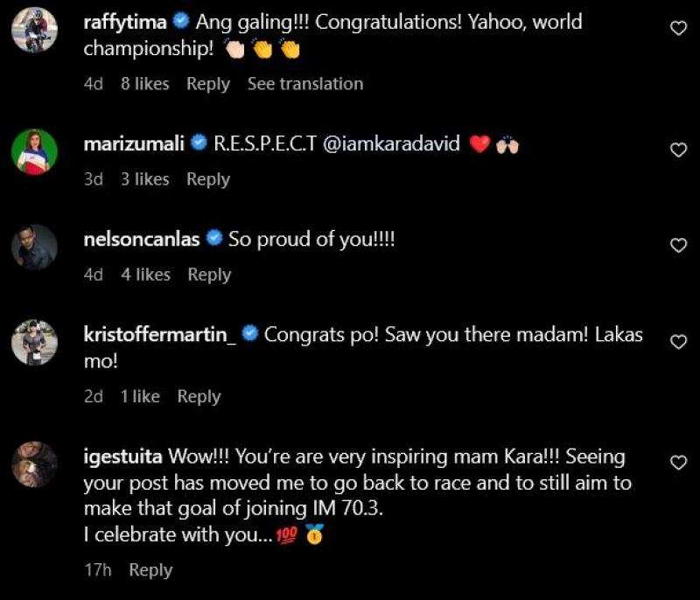Image resolution: width=700 pixels, height=600 pixels.
Task: Like raffytima's comment with the heart
Action: [678, 29]
